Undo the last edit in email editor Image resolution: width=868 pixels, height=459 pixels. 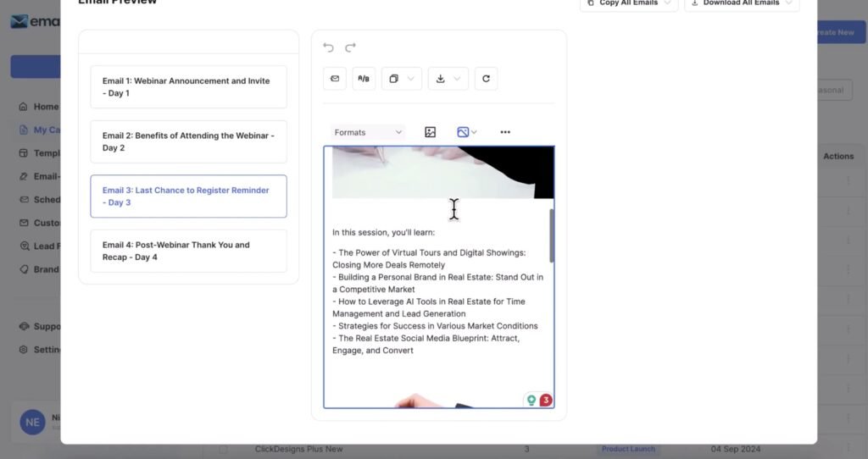point(328,47)
